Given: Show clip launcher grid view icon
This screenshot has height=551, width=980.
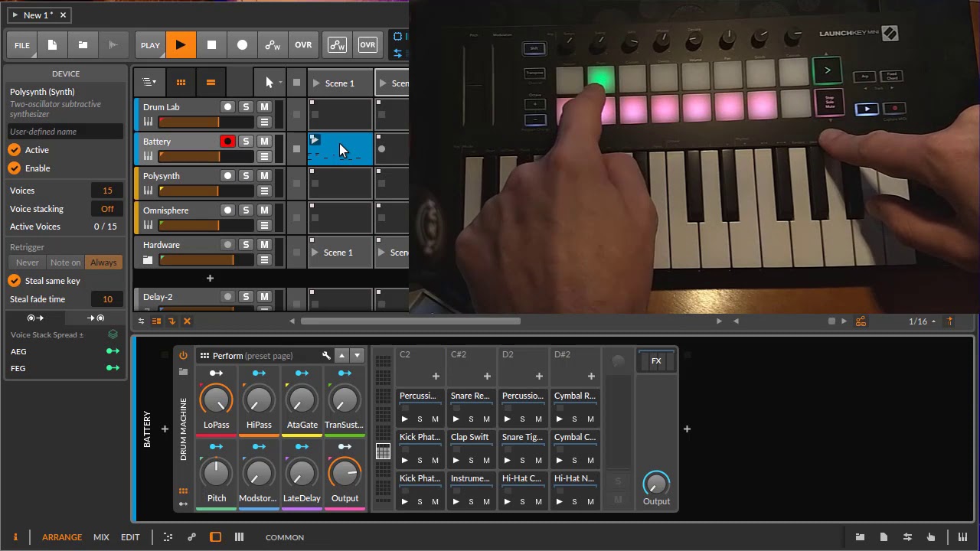Looking at the screenshot, I should point(181,83).
